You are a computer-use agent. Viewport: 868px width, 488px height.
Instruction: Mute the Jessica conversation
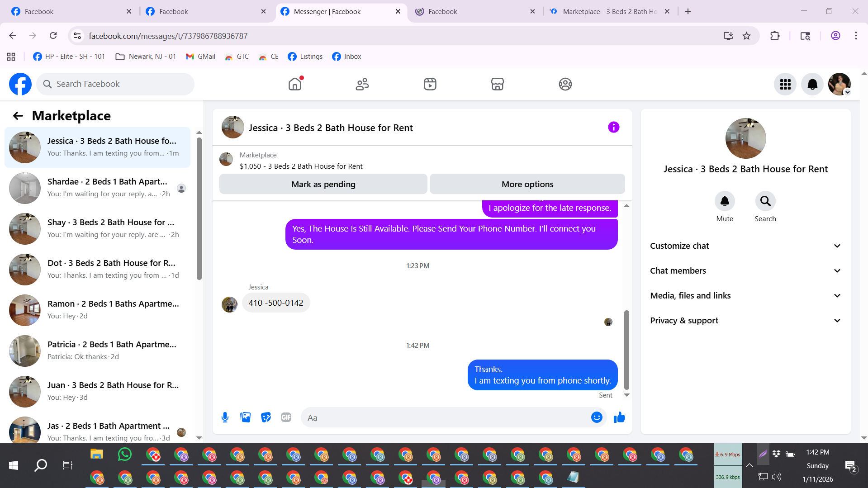725,201
